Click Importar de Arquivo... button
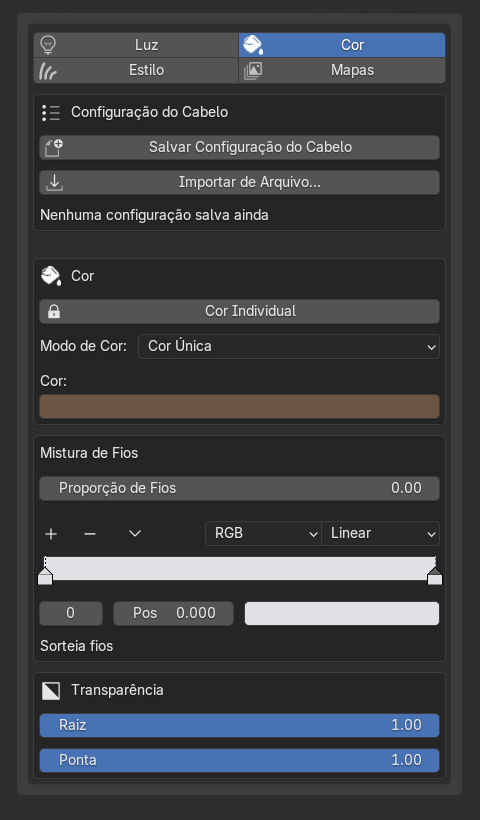The image size is (480, 820). click(x=239, y=183)
